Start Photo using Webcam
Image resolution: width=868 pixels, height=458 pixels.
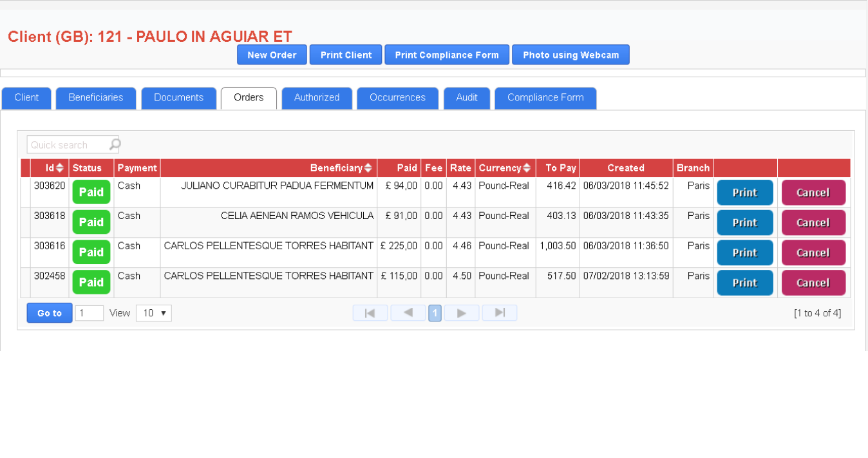pyautogui.click(x=571, y=55)
